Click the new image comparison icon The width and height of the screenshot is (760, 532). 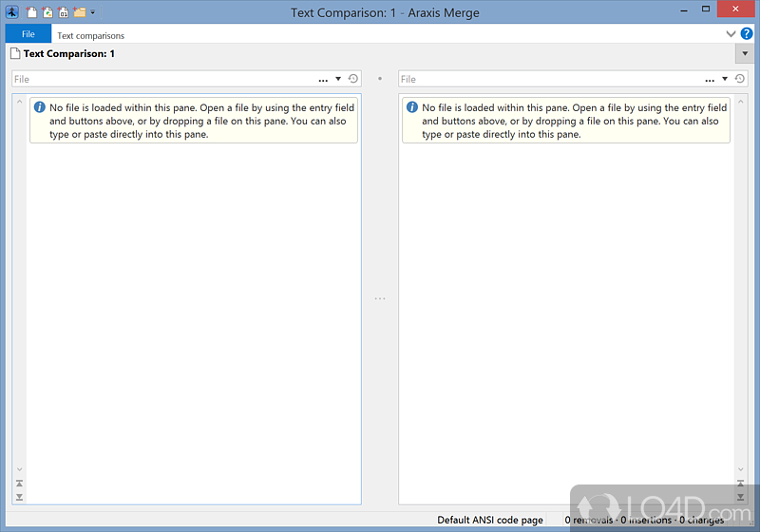coord(47,12)
